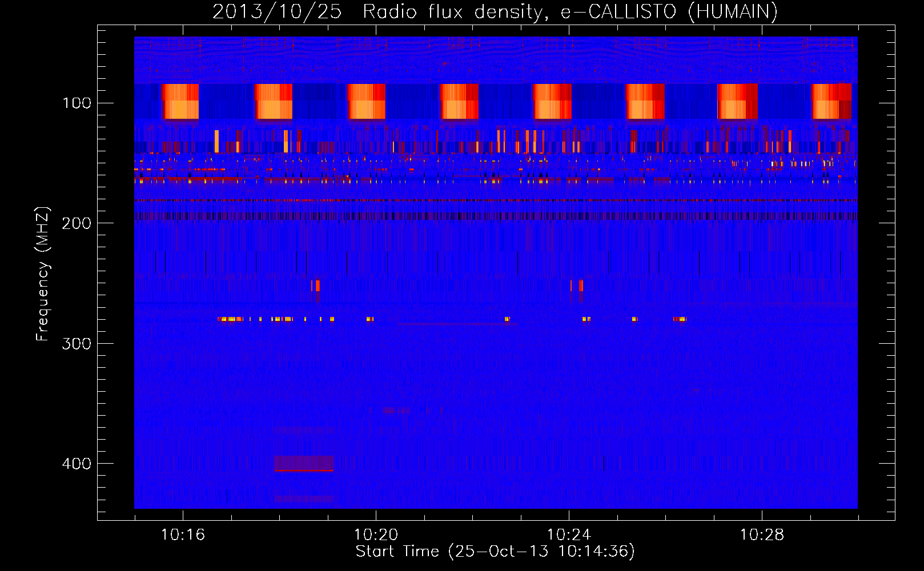Click the 'Start Time (25-Oct-13 10:14:36)' label
This screenshot has height=571, width=924.
coord(495,552)
